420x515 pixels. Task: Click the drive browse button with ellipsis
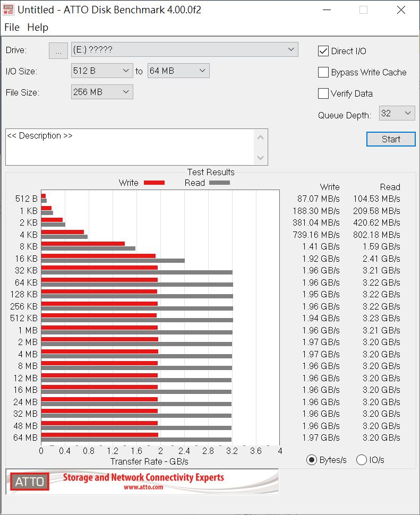[x=58, y=50]
